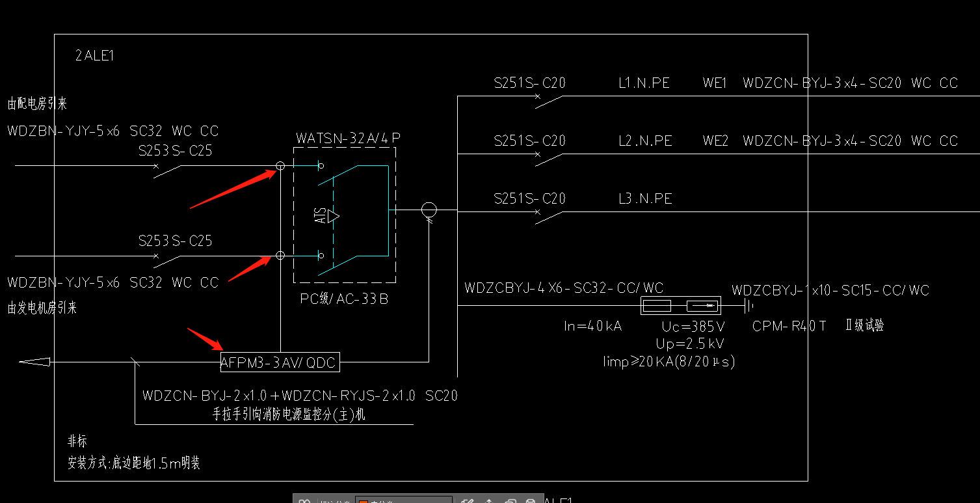
Task: Click the text 由发电机房引来
Action: coord(42,308)
